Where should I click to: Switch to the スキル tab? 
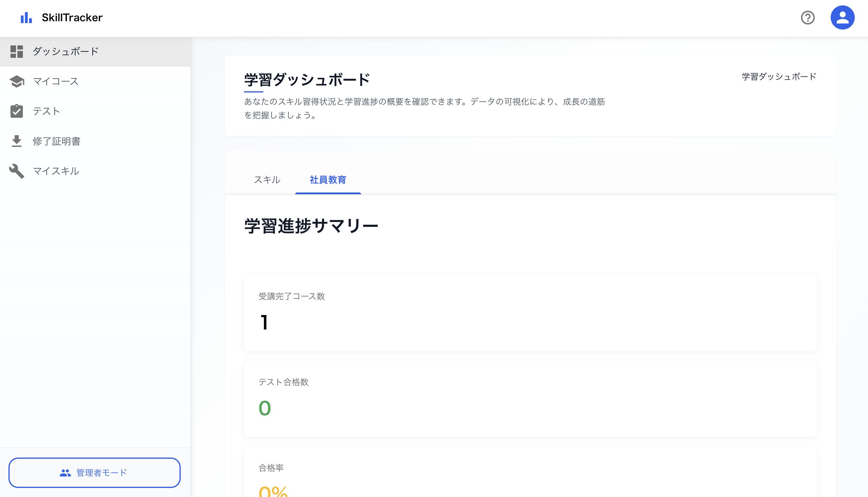coord(267,180)
